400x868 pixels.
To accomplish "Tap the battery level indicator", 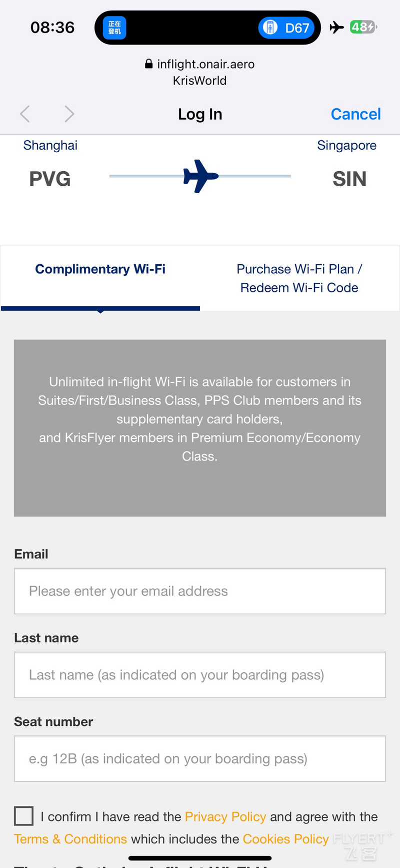I will click(x=363, y=27).
